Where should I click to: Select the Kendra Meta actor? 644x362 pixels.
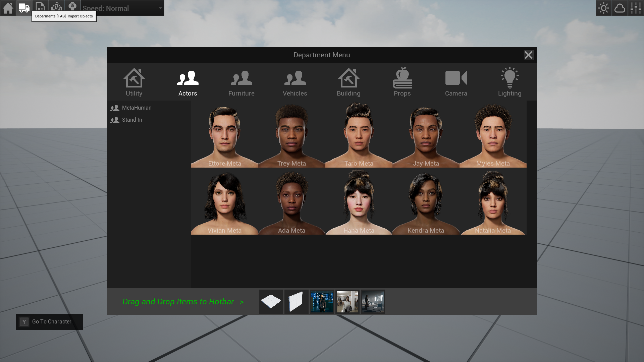pyautogui.click(x=426, y=201)
